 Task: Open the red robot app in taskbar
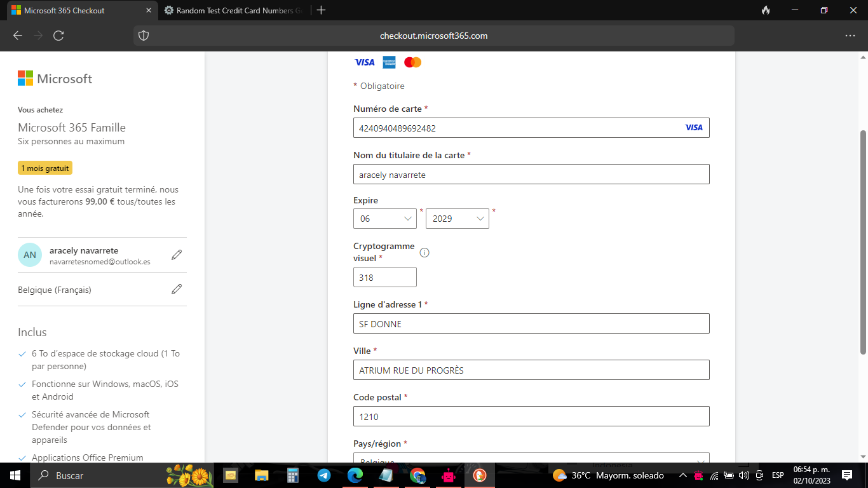(449, 475)
